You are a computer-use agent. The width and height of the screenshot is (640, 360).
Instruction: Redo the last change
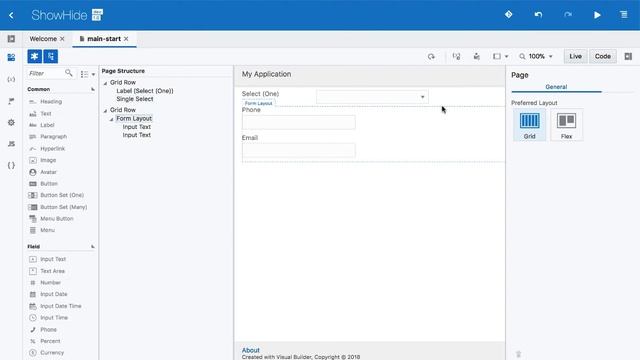pyautogui.click(x=568, y=15)
